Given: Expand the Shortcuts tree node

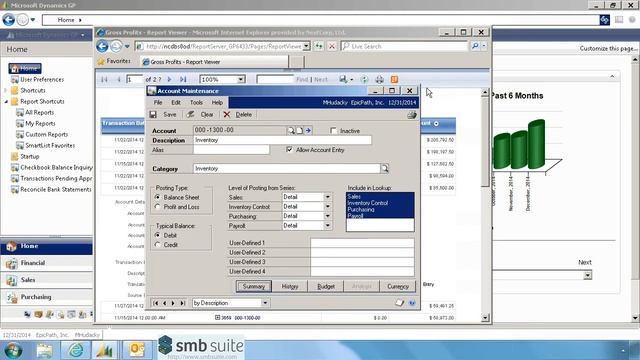Looking at the screenshot, I should tap(6, 90).
